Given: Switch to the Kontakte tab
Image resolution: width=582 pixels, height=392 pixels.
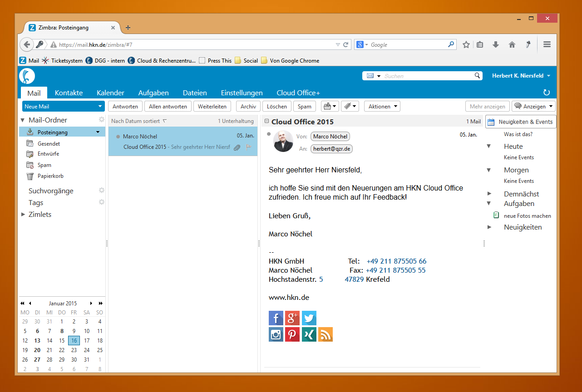Looking at the screenshot, I should pos(69,93).
